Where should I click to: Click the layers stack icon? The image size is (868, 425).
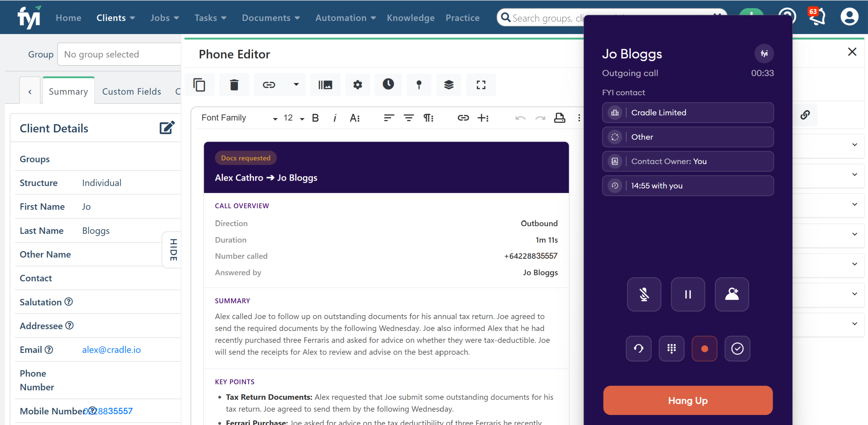(449, 85)
